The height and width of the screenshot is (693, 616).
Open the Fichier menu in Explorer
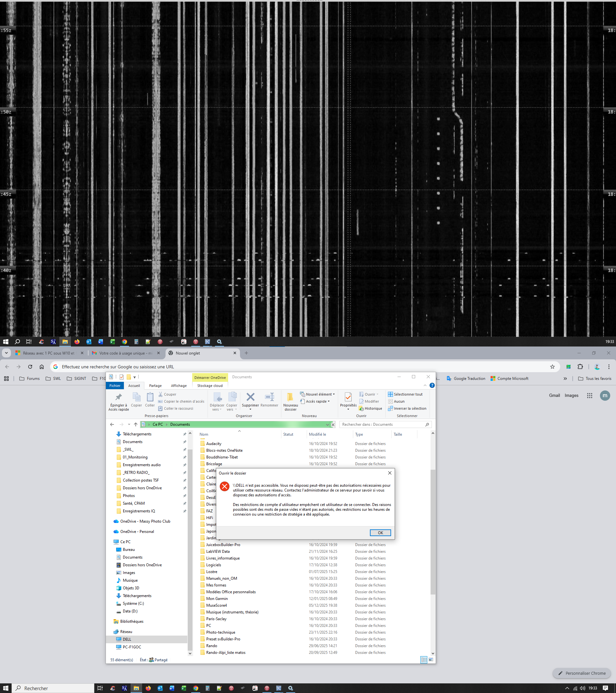[115, 386]
